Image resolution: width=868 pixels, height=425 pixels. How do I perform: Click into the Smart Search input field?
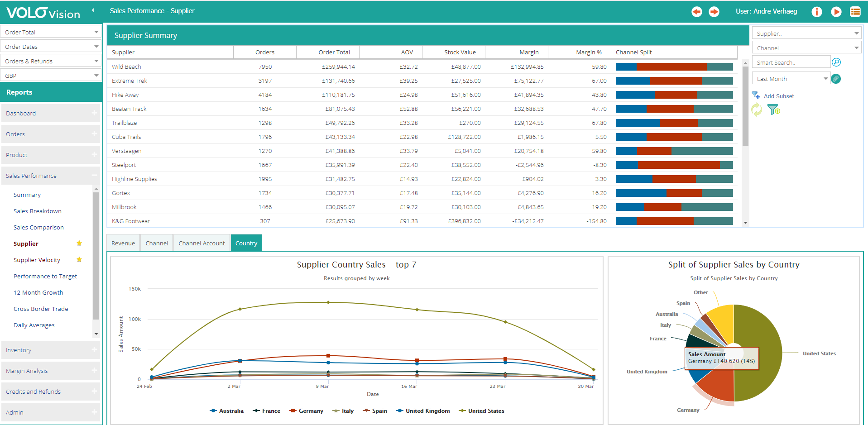point(791,62)
